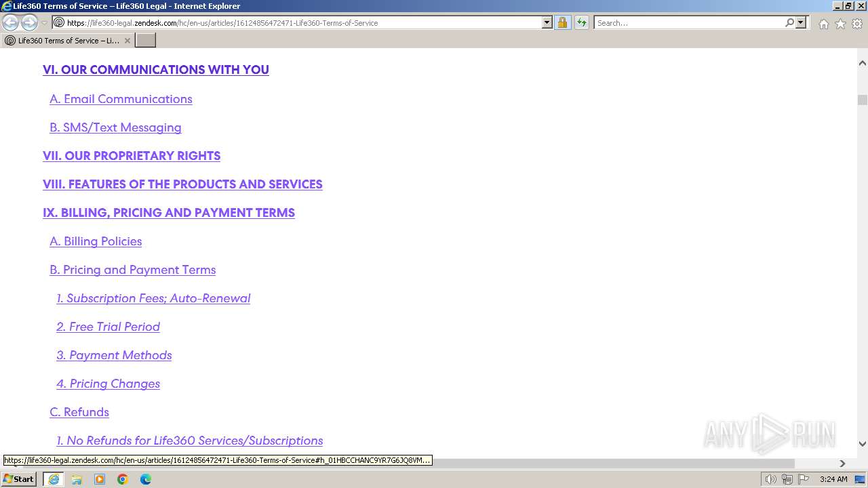Click the vertical scrollbar down arrow
The image size is (868, 488).
coord(862,444)
